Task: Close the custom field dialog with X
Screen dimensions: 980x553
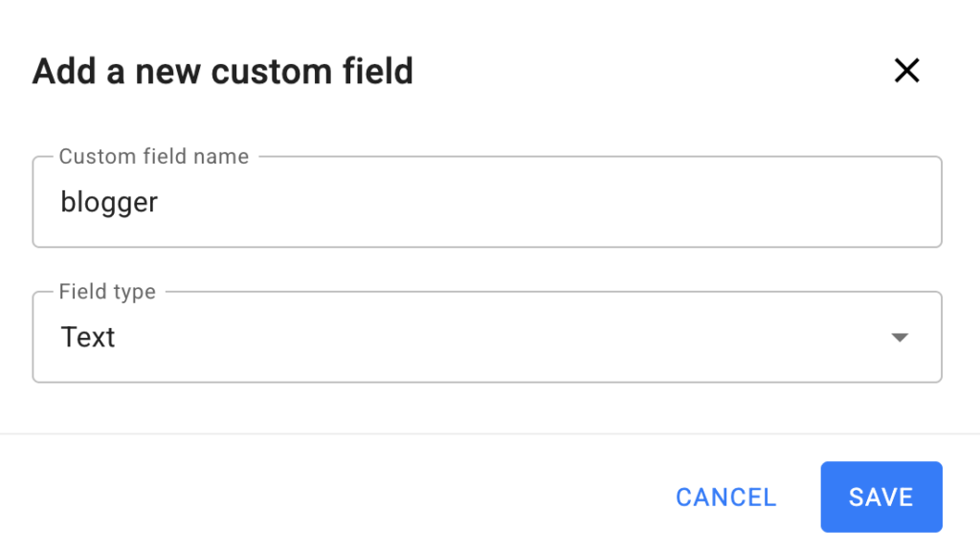Action: 905,71
